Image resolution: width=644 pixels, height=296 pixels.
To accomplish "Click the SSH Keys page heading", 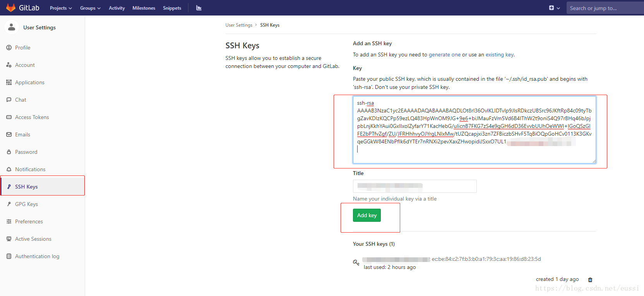I will click(x=242, y=46).
